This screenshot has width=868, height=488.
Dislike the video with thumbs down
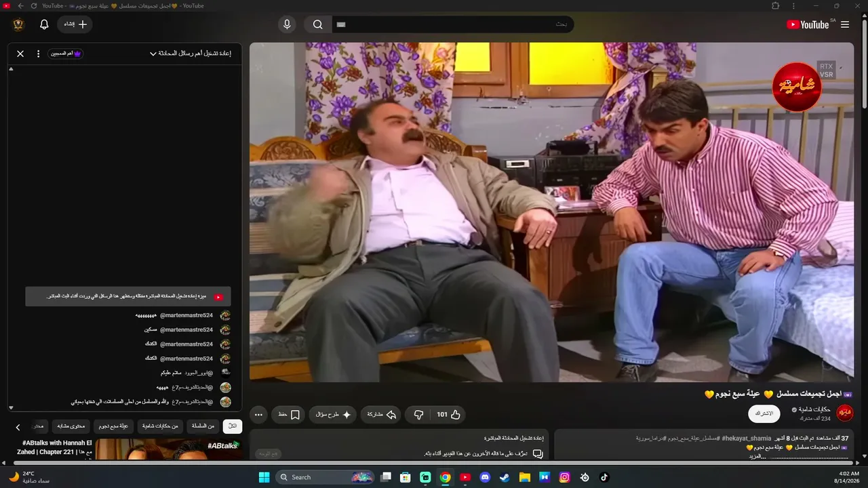[418, 415]
